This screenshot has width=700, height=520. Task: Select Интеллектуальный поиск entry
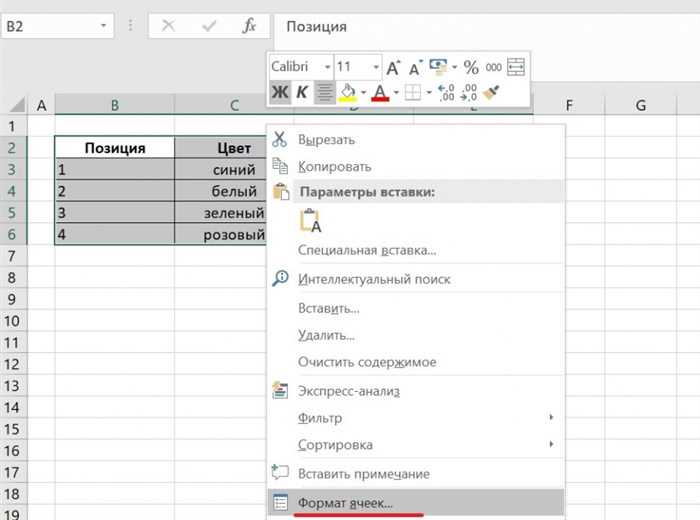pyautogui.click(x=416, y=279)
